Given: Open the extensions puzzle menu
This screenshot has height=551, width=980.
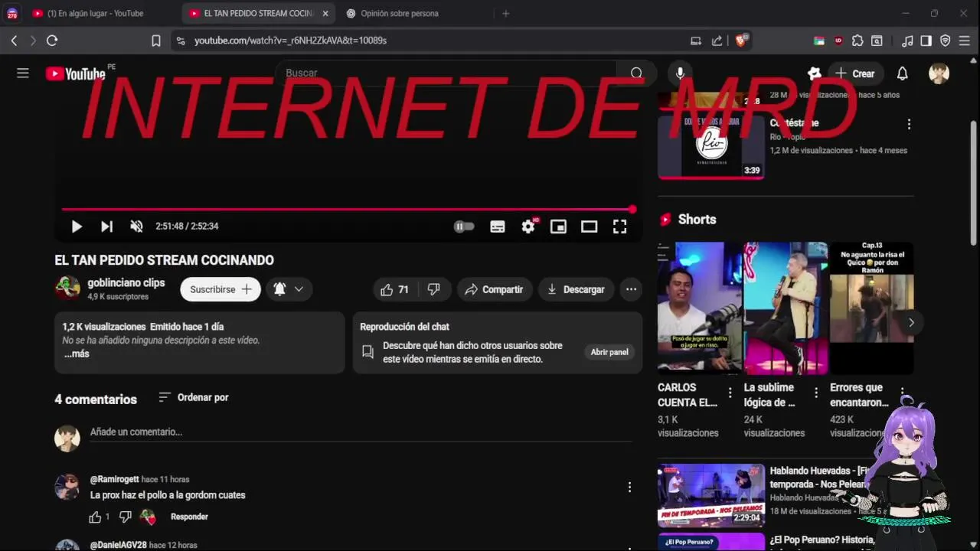Looking at the screenshot, I should click(x=857, y=41).
